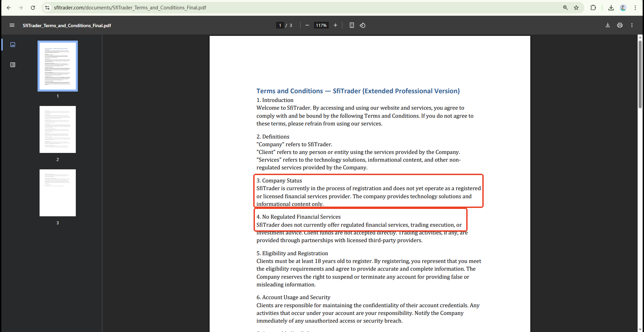644x332 pixels.
Task: Go back to the previous page
Action: (9, 8)
